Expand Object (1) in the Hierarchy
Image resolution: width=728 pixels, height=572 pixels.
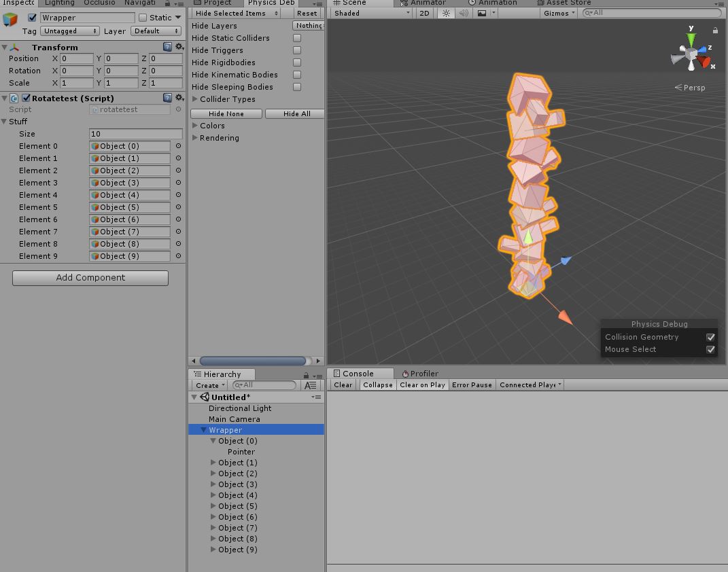213,463
